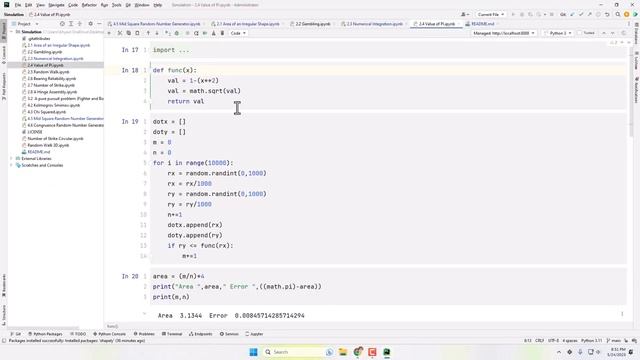Image resolution: width=640 pixels, height=360 pixels.
Task: Click the Git tool window button
Action: coord(16,334)
